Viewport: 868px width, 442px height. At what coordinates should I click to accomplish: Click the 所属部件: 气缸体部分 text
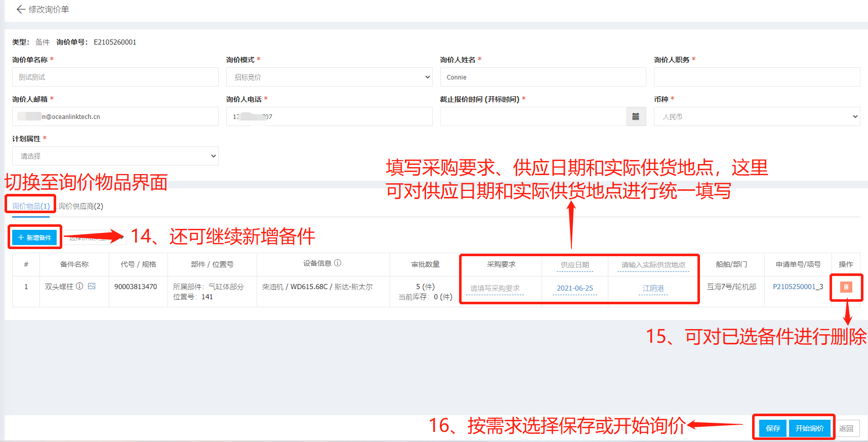[208, 287]
